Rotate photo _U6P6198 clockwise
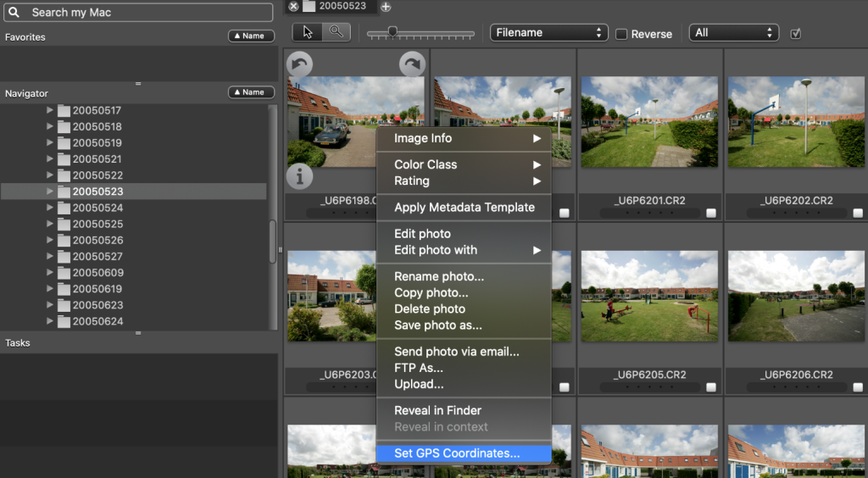Screen dimensions: 868x478 click(x=413, y=64)
